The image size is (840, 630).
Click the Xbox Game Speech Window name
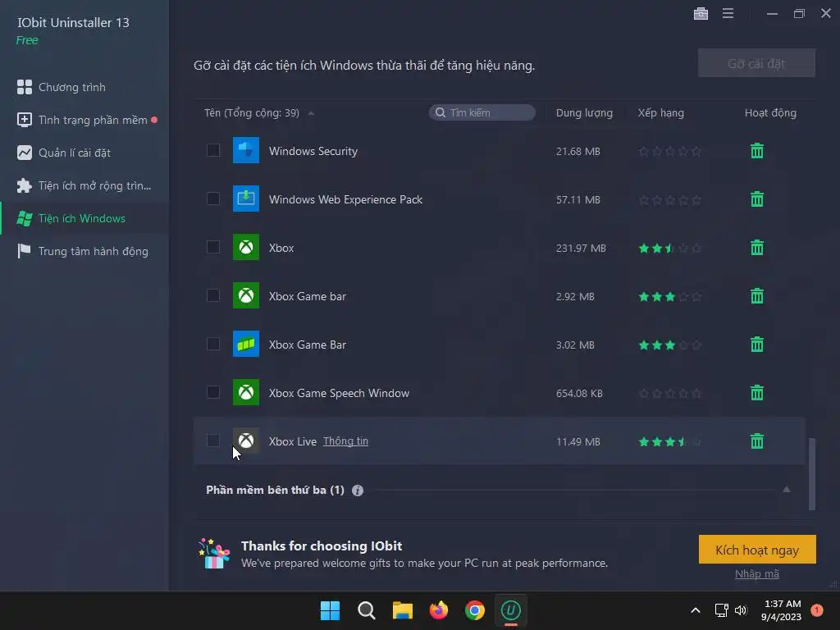coord(339,393)
